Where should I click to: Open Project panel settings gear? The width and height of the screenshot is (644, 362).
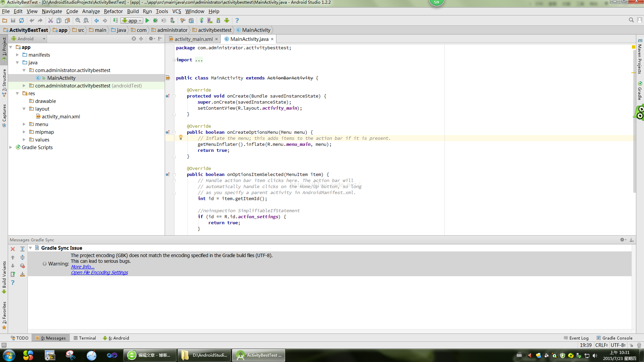152,39
